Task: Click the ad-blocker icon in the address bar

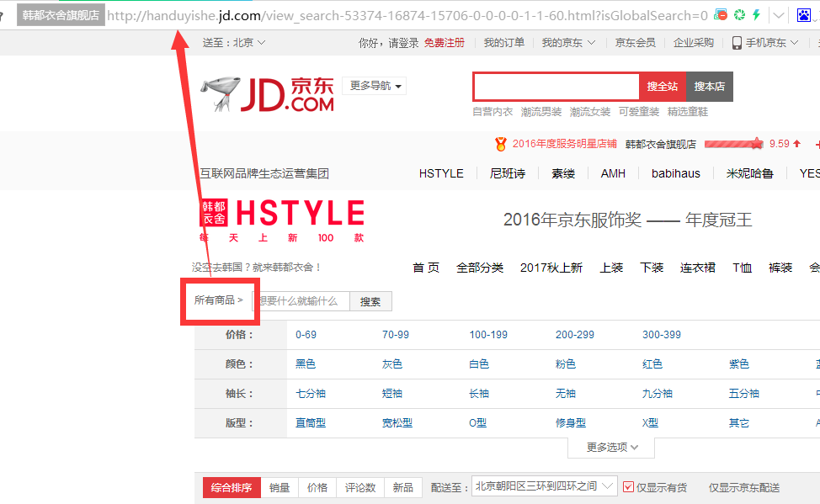Action: [x=721, y=14]
